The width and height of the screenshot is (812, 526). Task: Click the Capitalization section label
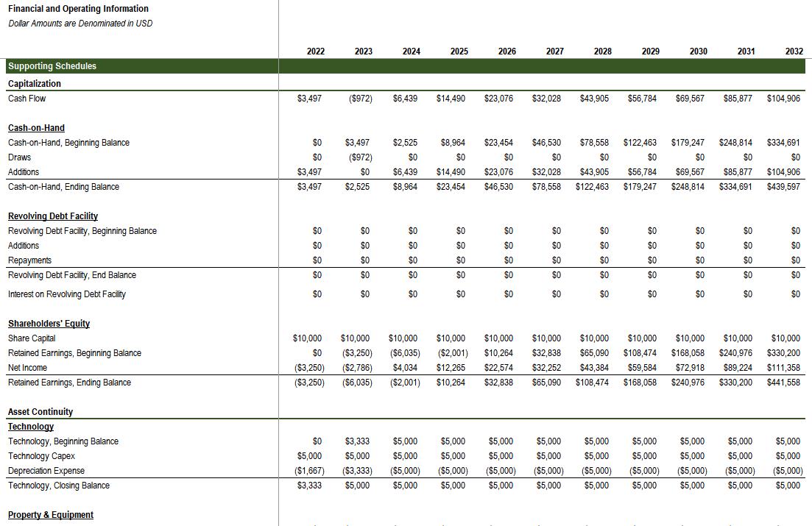tap(34, 84)
